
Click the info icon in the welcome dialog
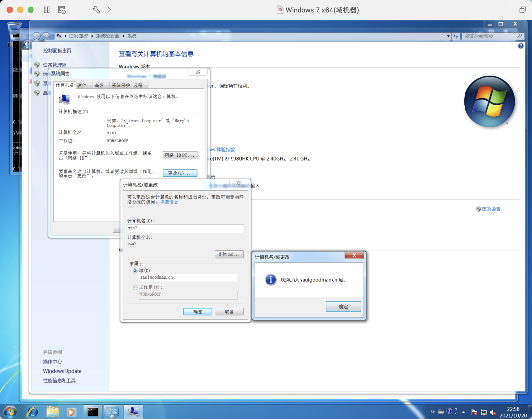pos(270,280)
